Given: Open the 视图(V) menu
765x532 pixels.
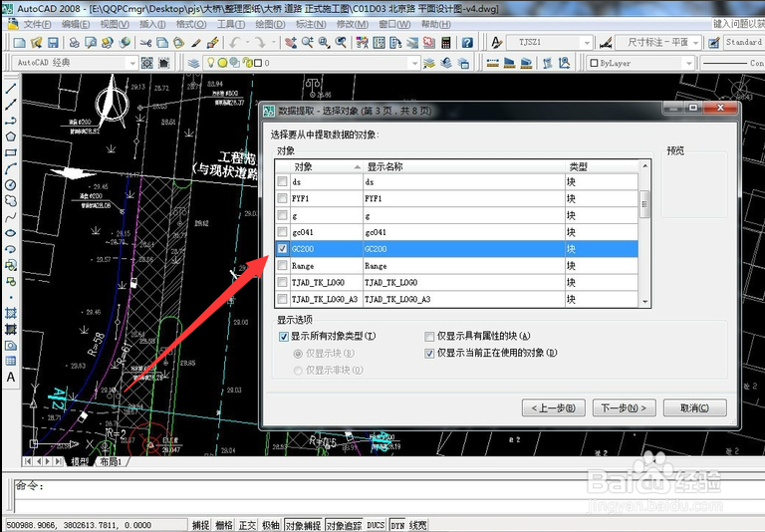Looking at the screenshot, I should pyautogui.click(x=115, y=24).
